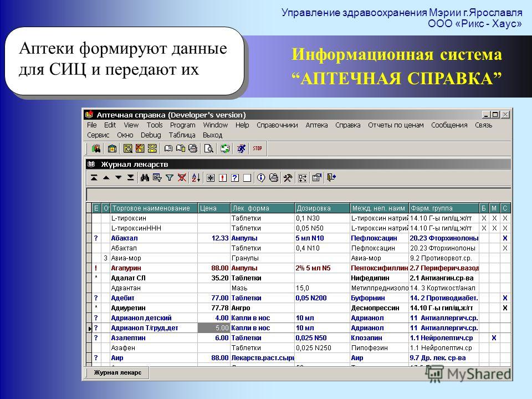Click the Пентоксифиллин cell

pyautogui.click(x=379, y=268)
